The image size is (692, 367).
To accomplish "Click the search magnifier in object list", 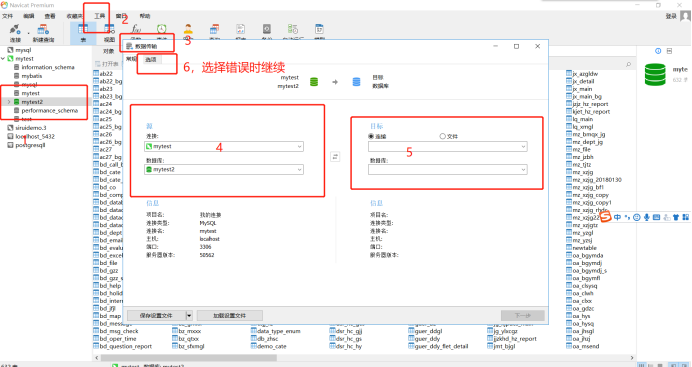I will (628, 64).
